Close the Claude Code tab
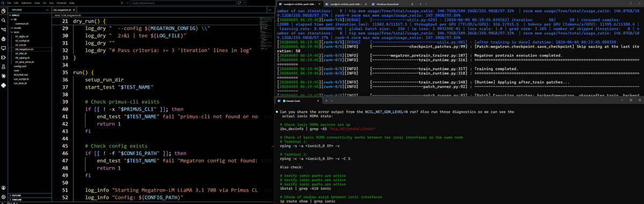The height and width of the screenshot is (204, 644). point(318,101)
